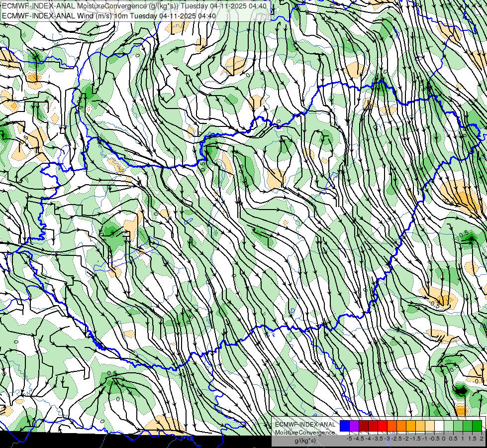The image size is (487, 448).
Task: Click the '-4.5' legend scale value
Action: (359, 439)
